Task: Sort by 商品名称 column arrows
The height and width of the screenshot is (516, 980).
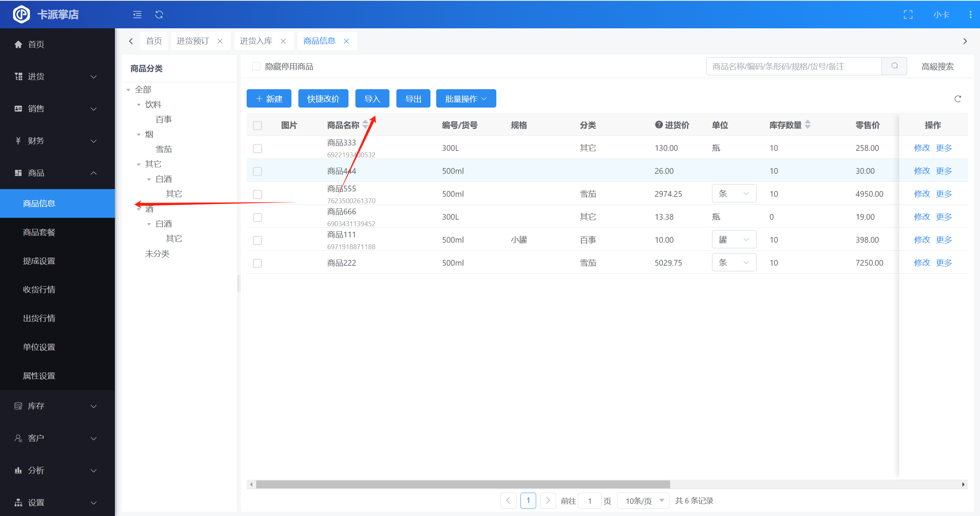Action: point(365,124)
